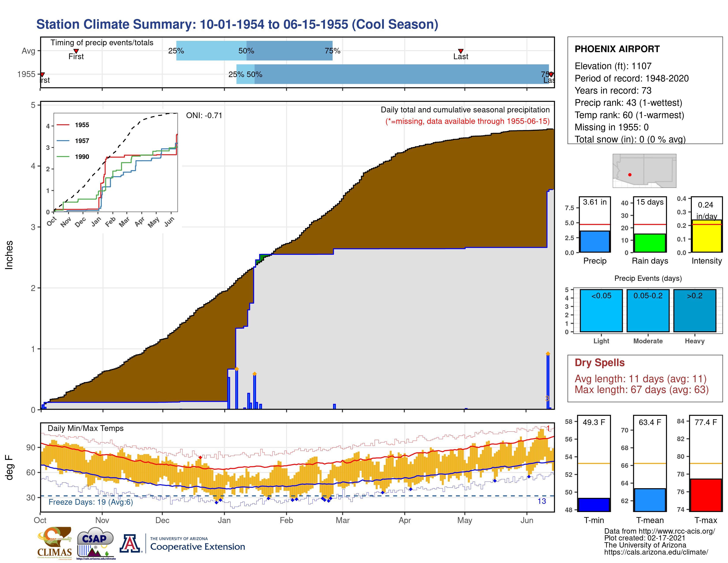Click the 77.4 F T-max value
The image size is (728, 563).
706,422
